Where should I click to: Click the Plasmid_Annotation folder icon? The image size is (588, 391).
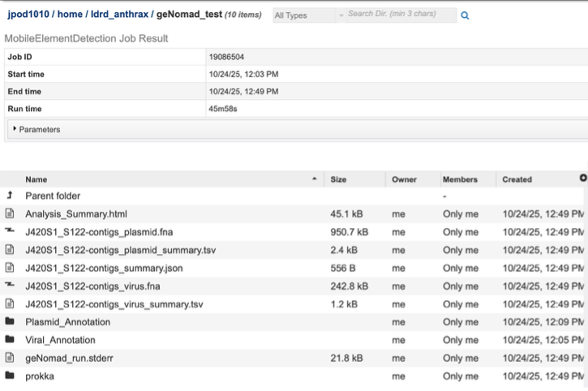pyautogui.click(x=10, y=321)
